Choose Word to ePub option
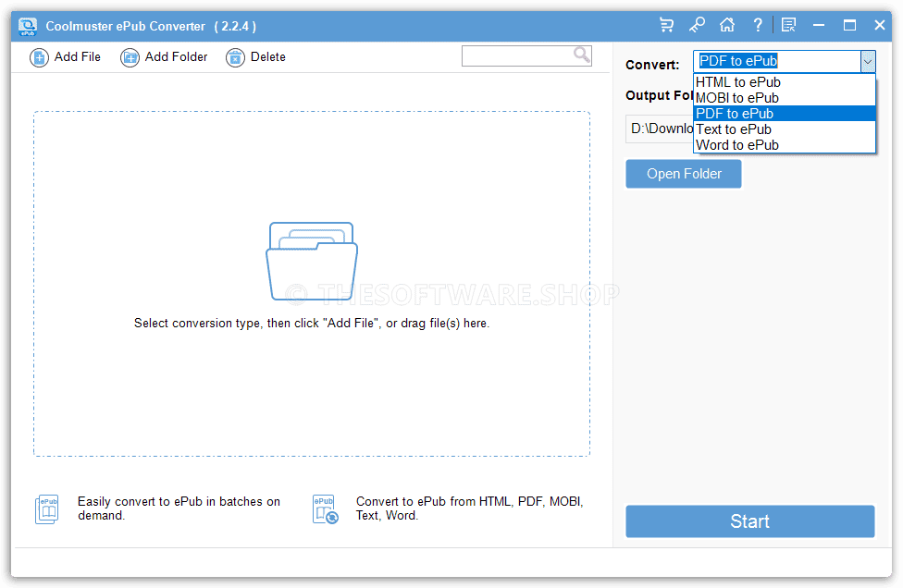 point(785,145)
